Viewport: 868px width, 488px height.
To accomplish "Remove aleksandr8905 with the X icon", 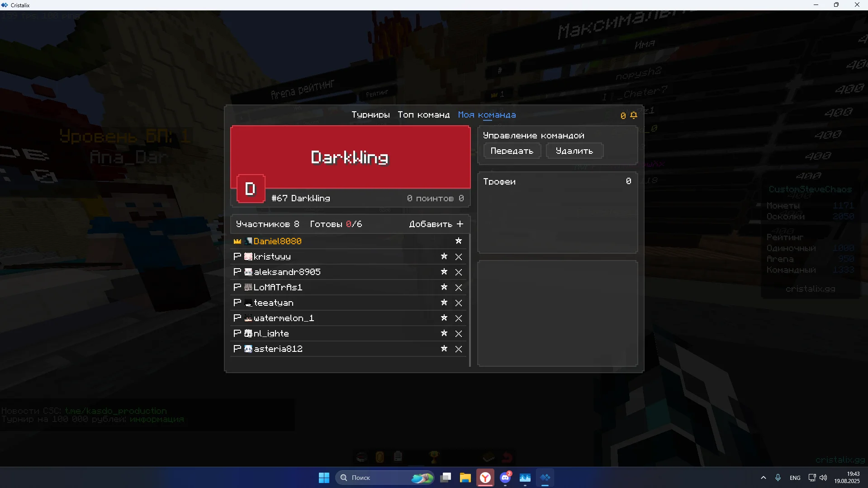I will coord(458,272).
